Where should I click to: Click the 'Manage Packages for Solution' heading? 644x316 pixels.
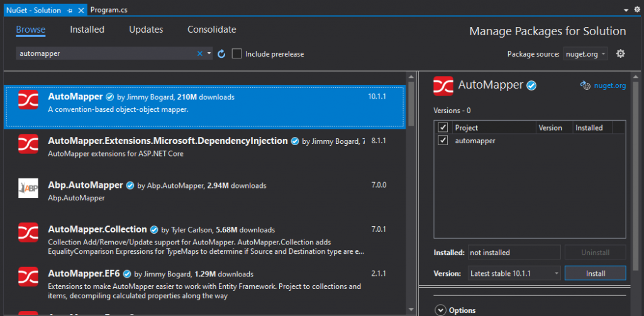pyautogui.click(x=548, y=31)
